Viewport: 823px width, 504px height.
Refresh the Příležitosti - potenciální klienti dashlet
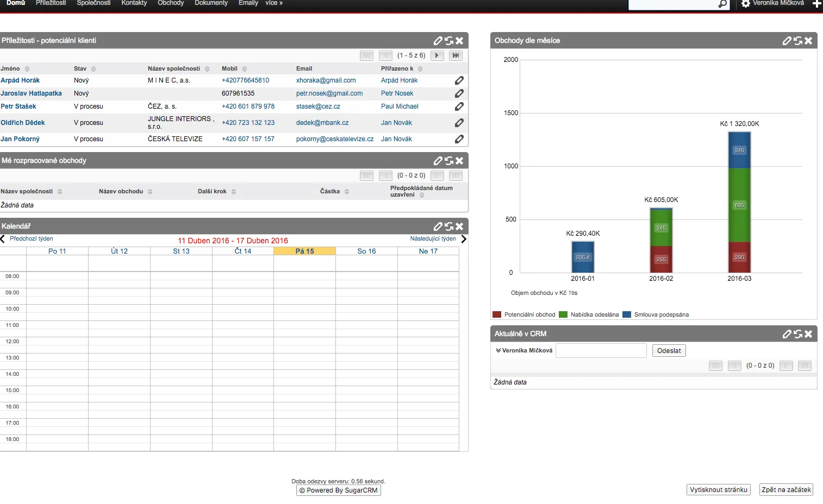coord(449,41)
